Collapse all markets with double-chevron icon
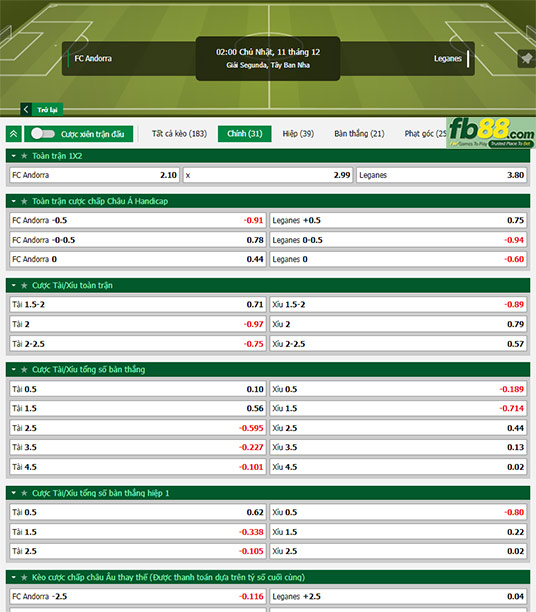This screenshot has width=536, height=612. [14, 134]
